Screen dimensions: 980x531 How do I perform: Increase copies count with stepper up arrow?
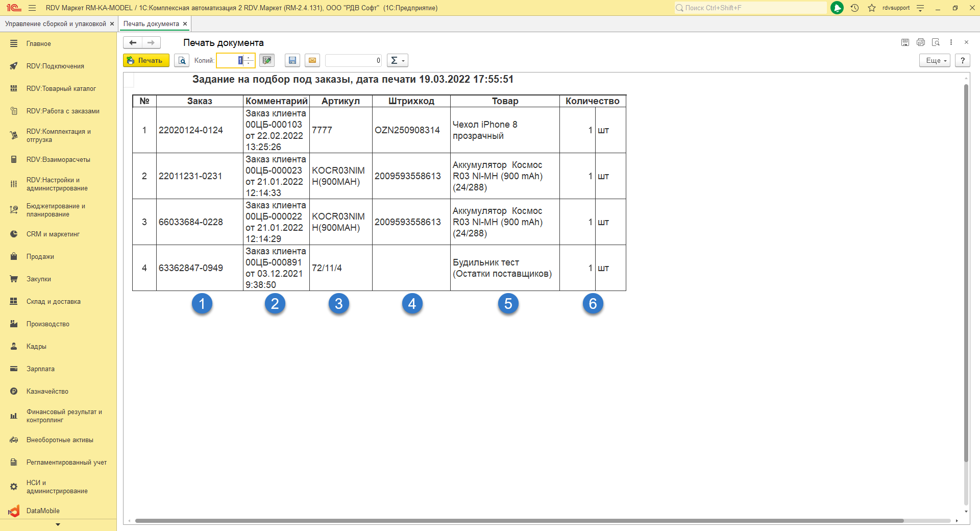click(249, 58)
